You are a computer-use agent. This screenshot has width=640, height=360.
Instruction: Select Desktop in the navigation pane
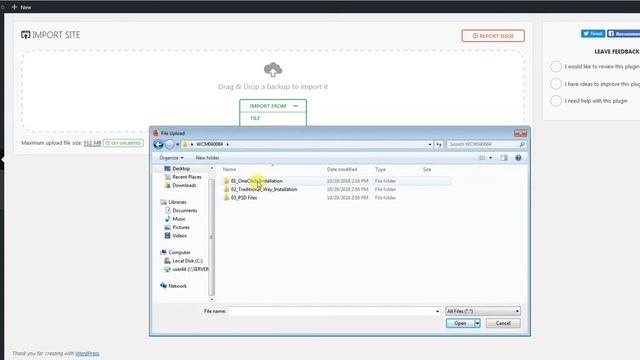click(x=181, y=169)
